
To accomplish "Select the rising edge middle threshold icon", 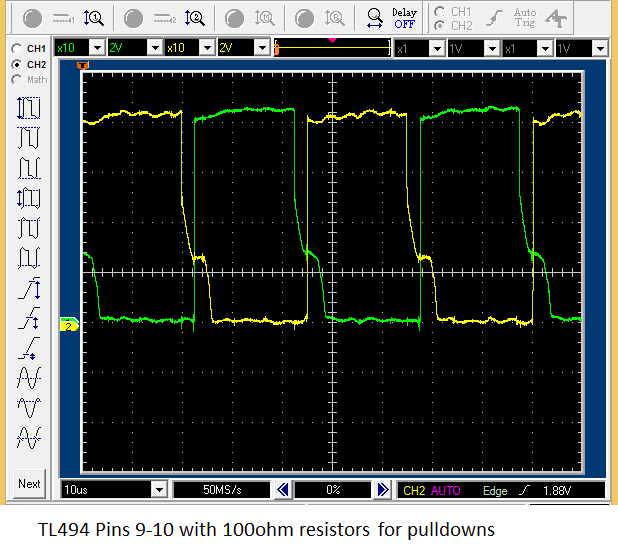I will tap(29, 318).
